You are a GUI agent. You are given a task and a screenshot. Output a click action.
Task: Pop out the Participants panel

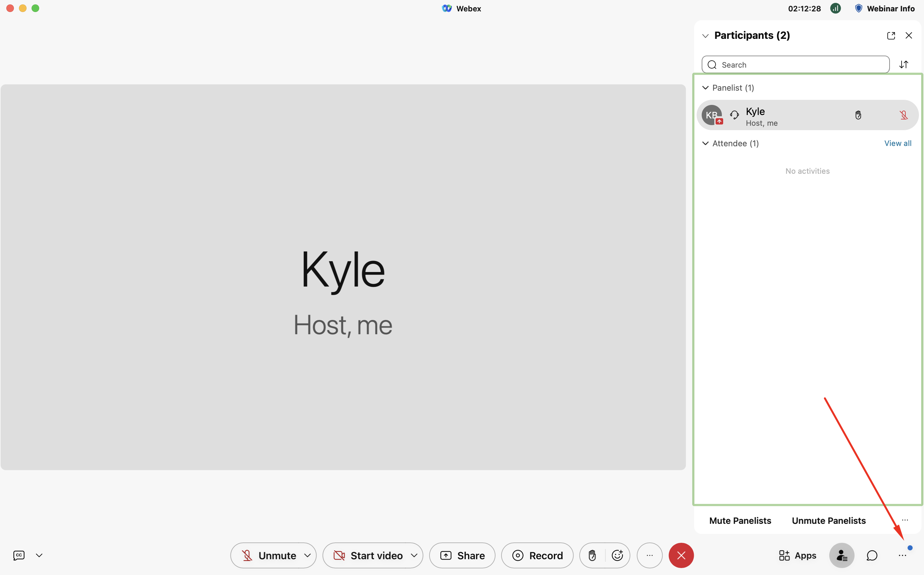(x=891, y=35)
